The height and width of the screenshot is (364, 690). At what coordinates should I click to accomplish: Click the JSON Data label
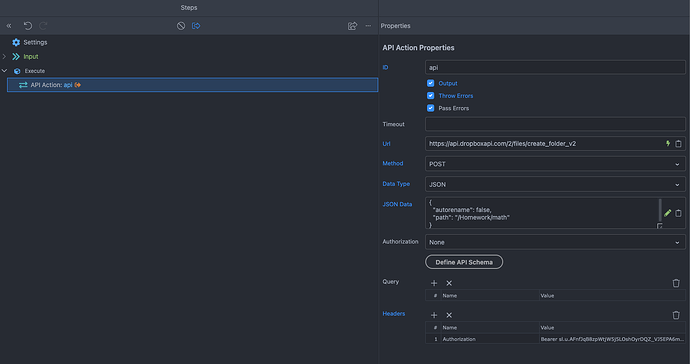click(397, 204)
